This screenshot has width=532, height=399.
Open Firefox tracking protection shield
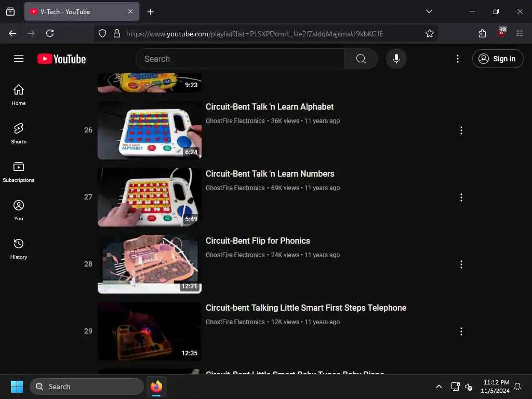coord(102,33)
